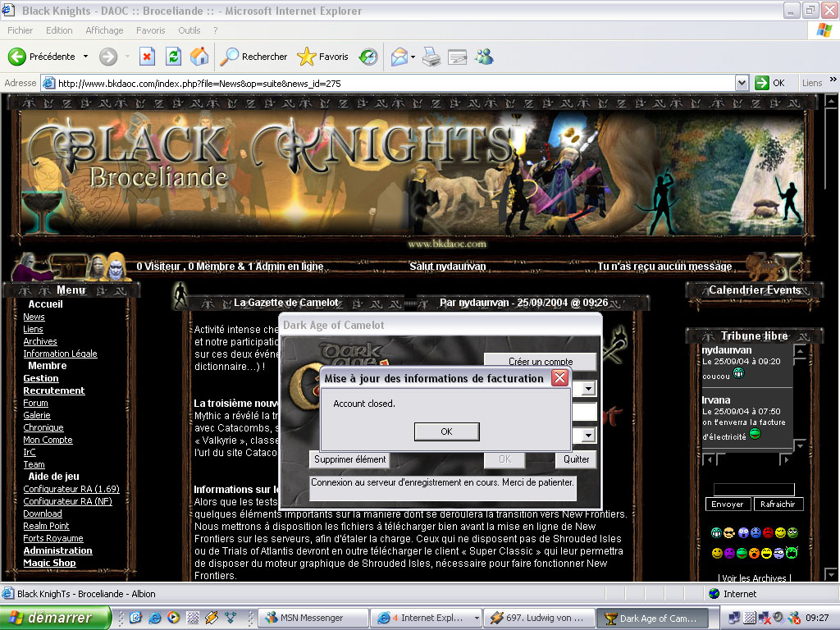Click the teal grinning smiley in Tribune libre
Viewport: 840px width, 630px height.
(x=715, y=532)
